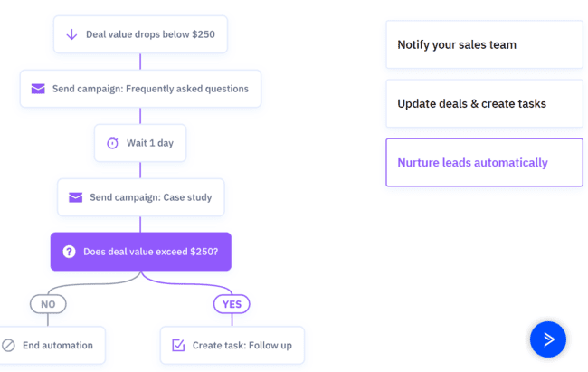Click the prohibited circle icon for End automation

click(8, 345)
